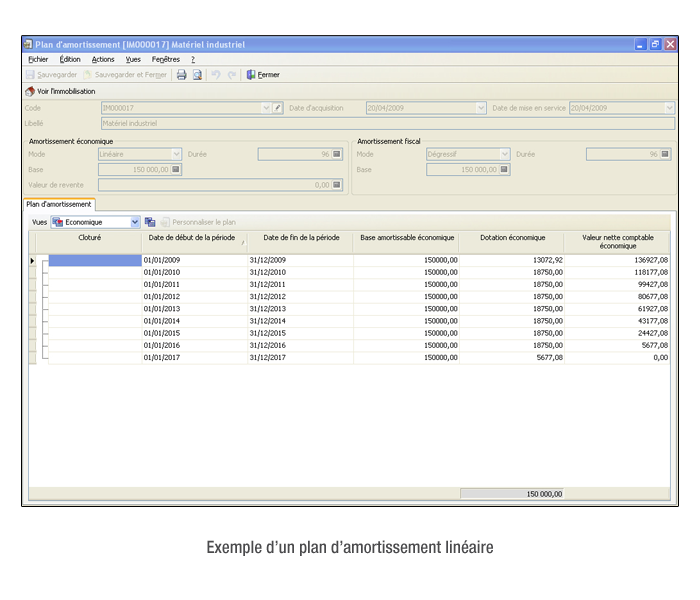Click the undo arrow icon
This screenshot has width=700, height=600.
pos(216,75)
